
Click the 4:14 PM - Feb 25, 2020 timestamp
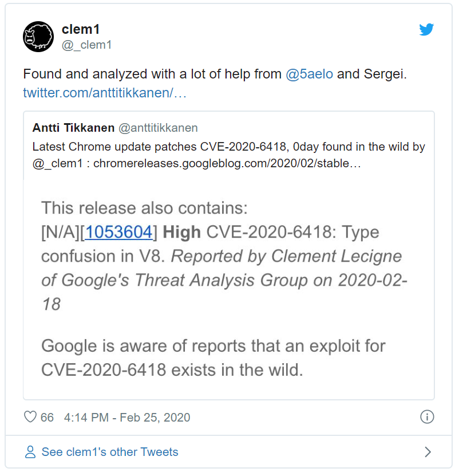click(x=127, y=418)
